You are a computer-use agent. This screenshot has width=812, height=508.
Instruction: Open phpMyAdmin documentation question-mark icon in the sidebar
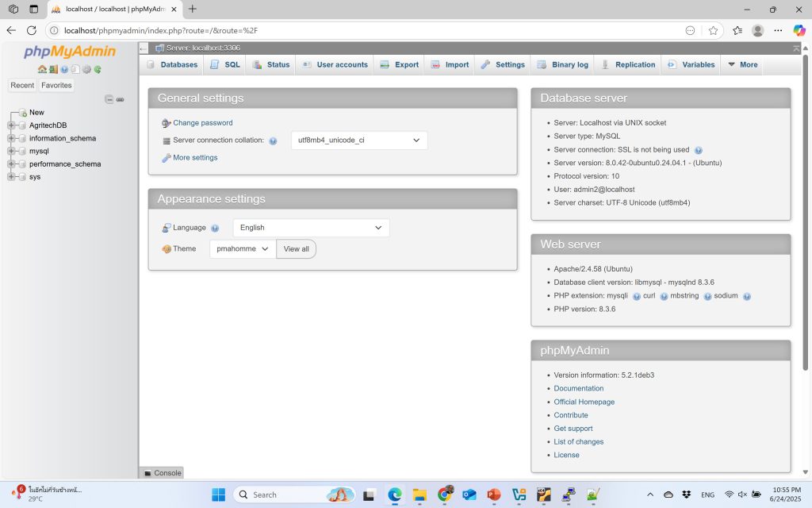click(64, 69)
